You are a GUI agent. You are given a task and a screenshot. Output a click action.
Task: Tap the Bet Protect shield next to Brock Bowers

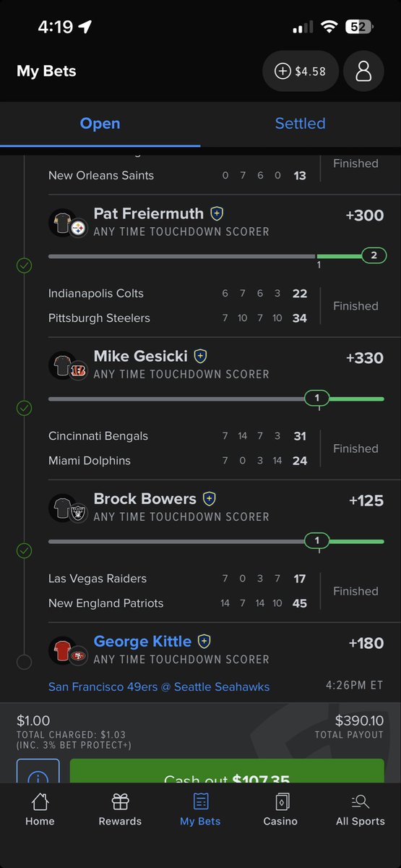coord(210,498)
